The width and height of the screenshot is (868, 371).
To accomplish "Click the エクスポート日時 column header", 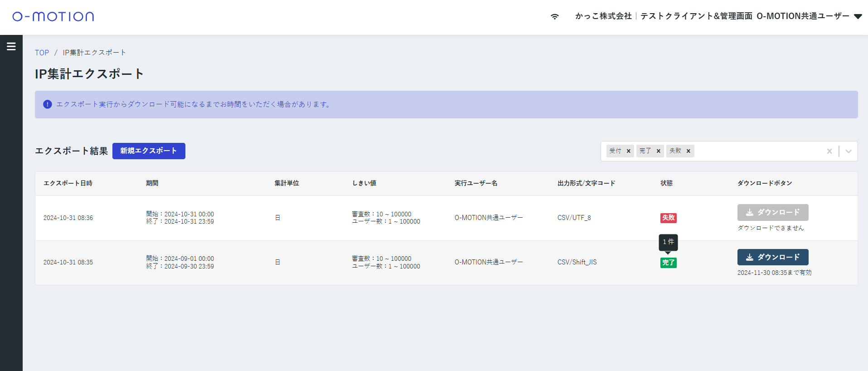I will click(x=68, y=183).
